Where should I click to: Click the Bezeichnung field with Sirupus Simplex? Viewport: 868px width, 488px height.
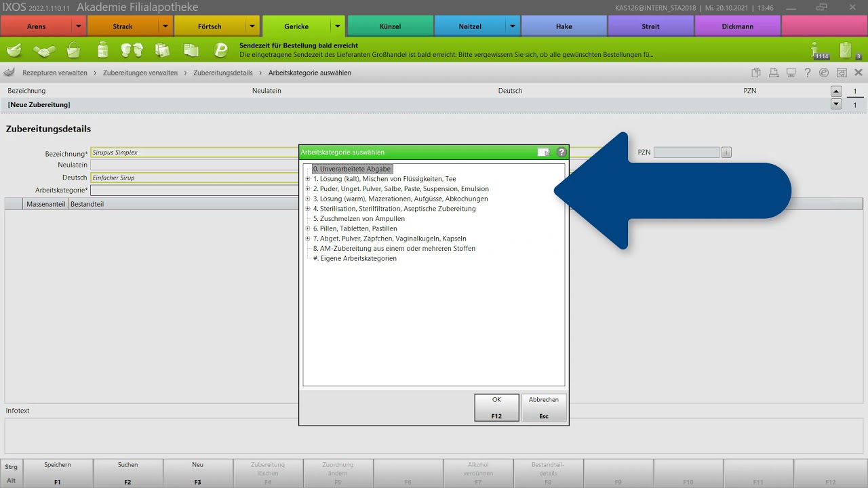tap(195, 152)
